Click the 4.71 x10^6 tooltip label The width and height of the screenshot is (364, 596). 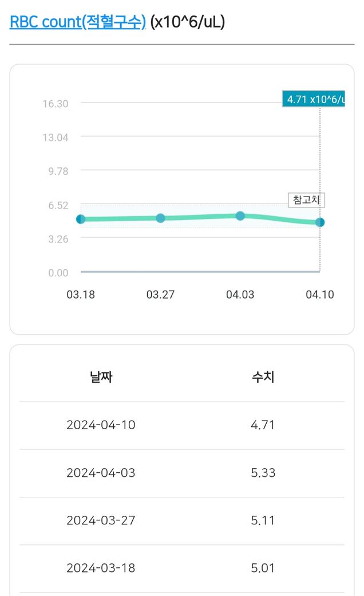tap(314, 99)
